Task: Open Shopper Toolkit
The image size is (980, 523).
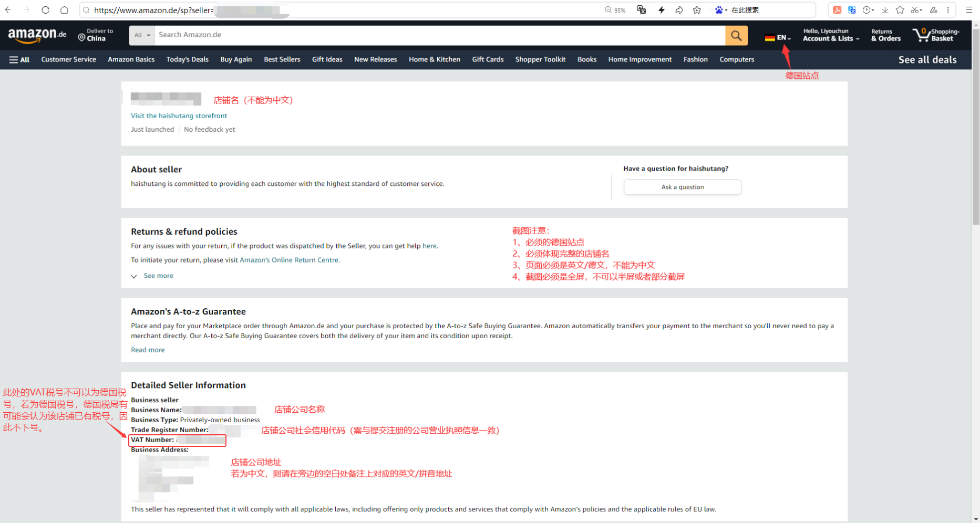Action: coord(540,59)
